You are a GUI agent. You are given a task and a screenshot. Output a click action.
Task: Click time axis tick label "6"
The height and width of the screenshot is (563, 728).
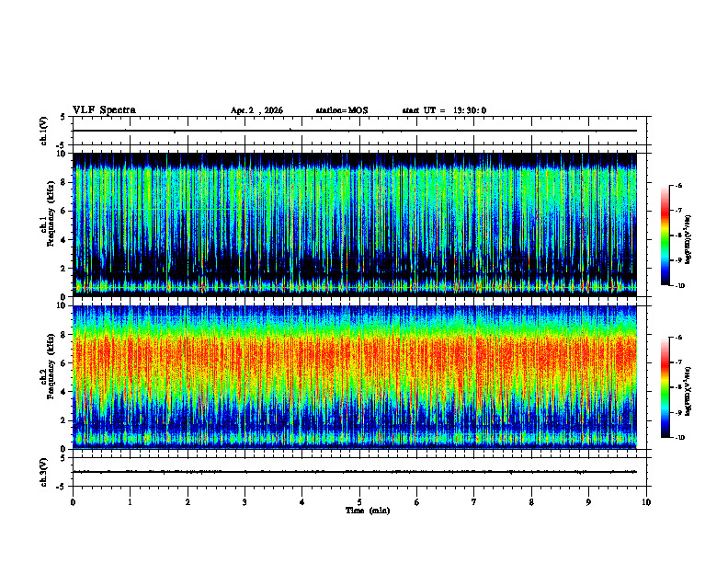click(x=417, y=502)
